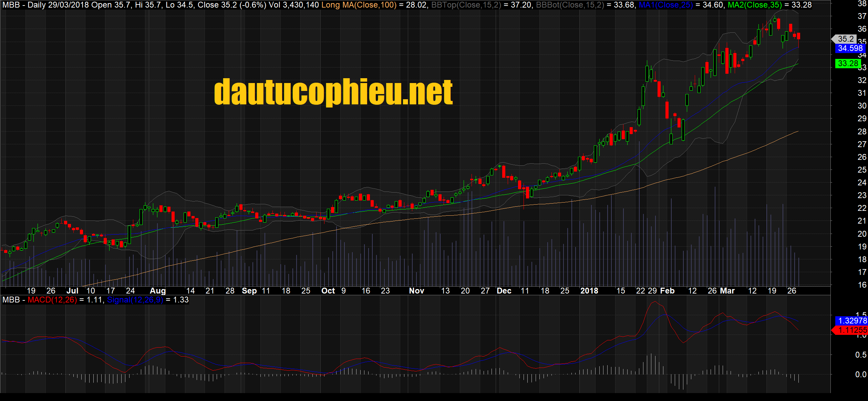The width and height of the screenshot is (868, 401).
Task: Click the Nov label on the date axis
Action: [x=416, y=291]
